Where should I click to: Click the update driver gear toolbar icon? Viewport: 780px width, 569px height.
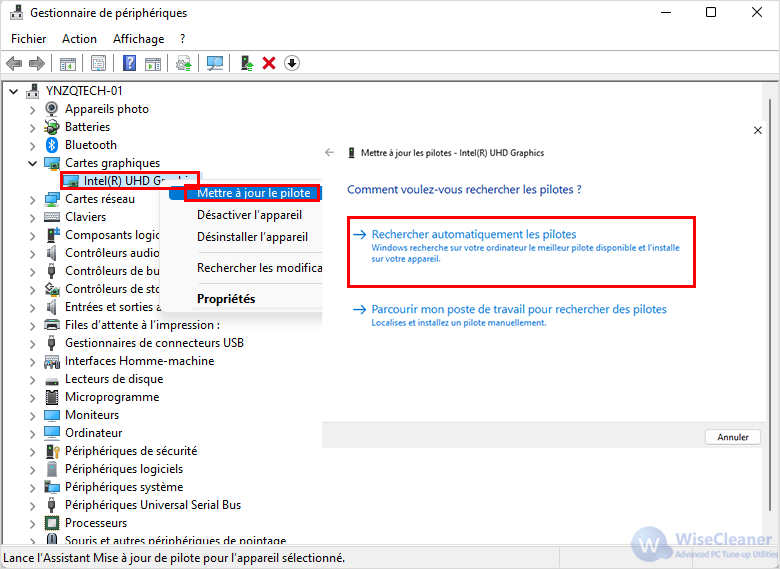(x=184, y=63)
